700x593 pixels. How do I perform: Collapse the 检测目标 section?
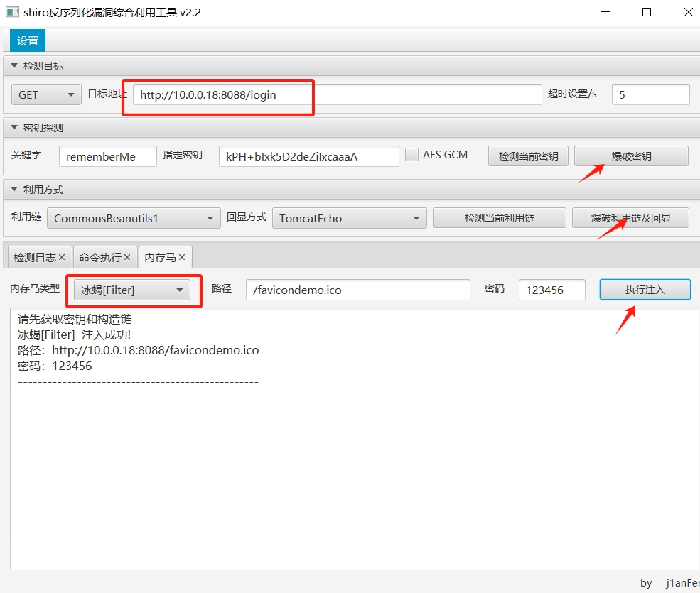click(x=14, y=66)
